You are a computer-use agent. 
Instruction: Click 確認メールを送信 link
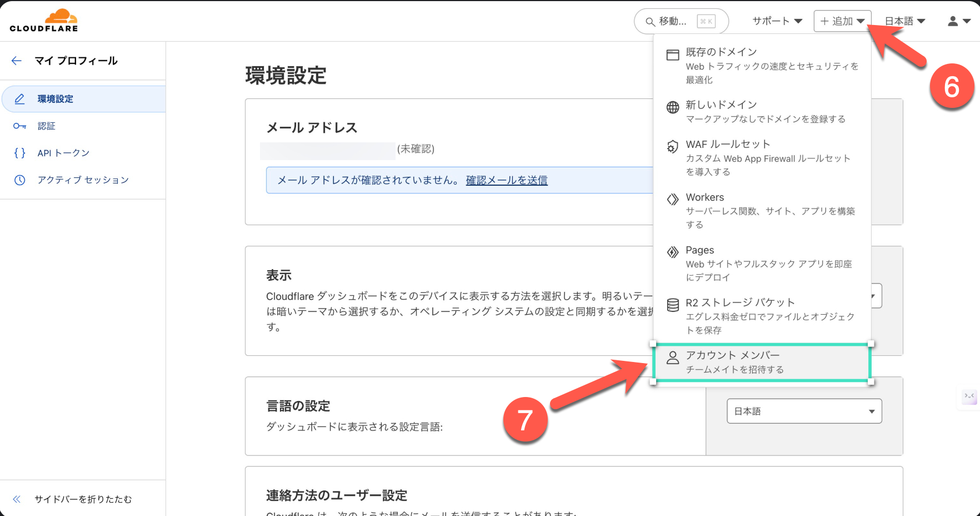(x=507, y=180)
